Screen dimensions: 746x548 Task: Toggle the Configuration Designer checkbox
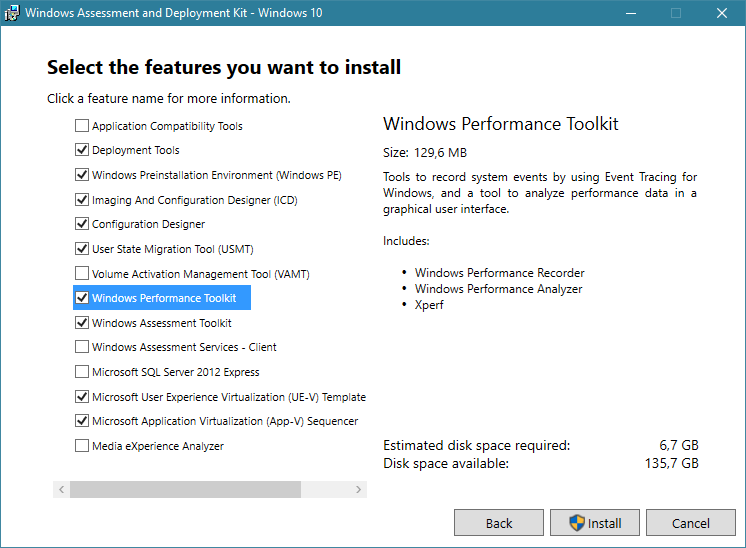[x=82, y=224]
